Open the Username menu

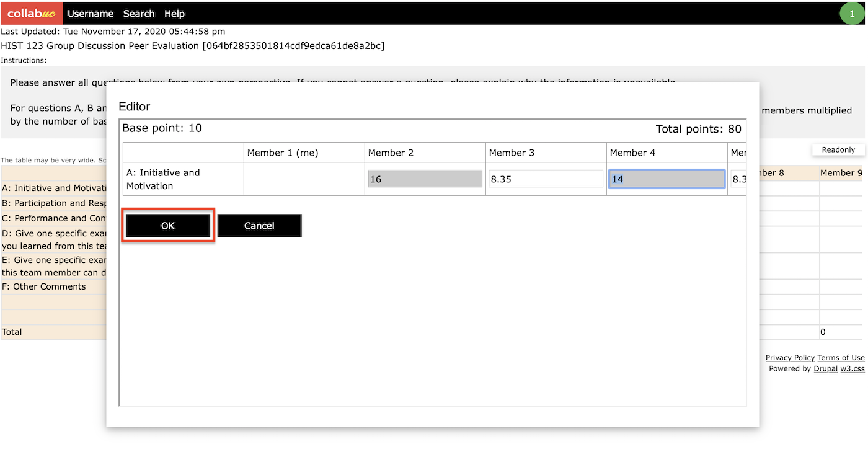[x=91, y=14]
